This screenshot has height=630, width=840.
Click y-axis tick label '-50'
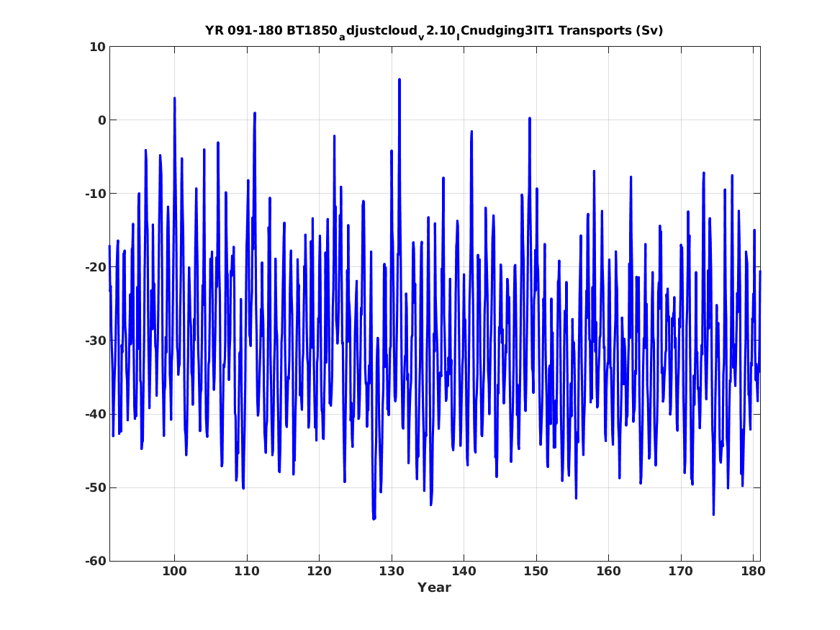click(x=95, y=487)
